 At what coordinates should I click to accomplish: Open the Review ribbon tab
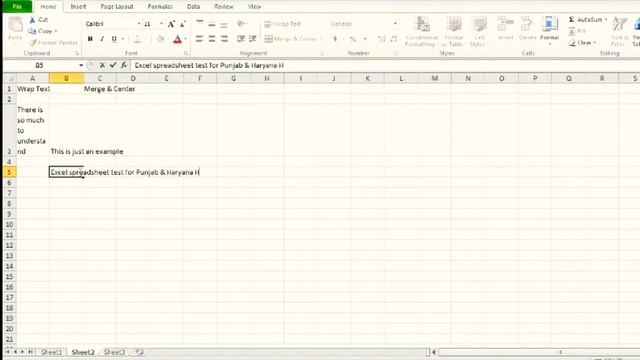[223, 7]
